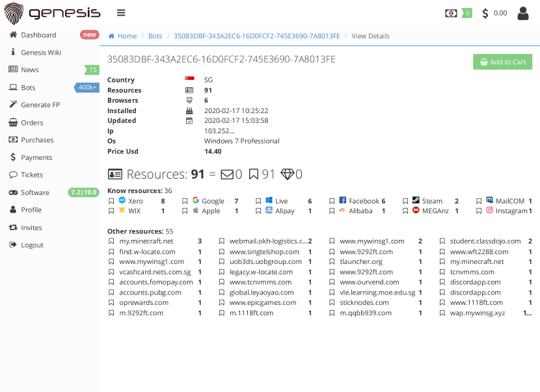Viewport: 540px width, 392px height.
Task: Click the 400k+ Bots badge
Action: click(87, 87)
